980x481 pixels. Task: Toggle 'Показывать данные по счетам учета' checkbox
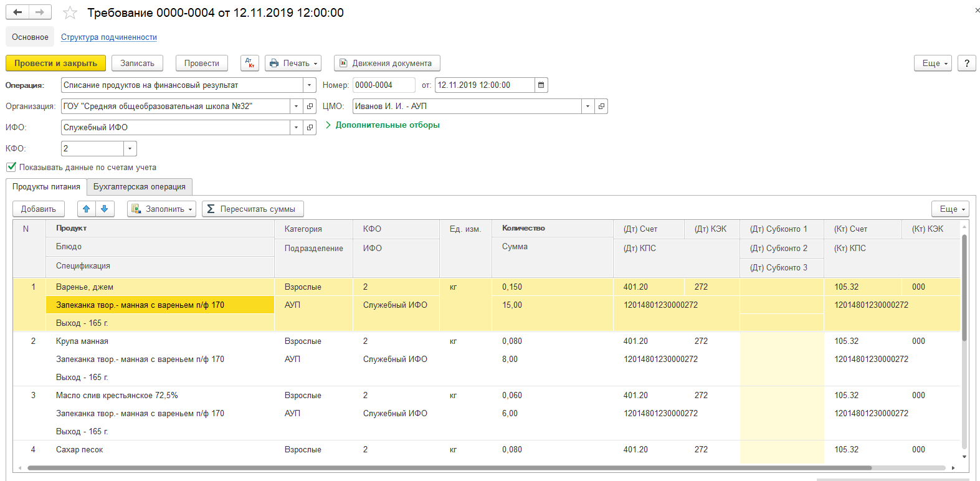pyautogui.click(x=11, y=167)
